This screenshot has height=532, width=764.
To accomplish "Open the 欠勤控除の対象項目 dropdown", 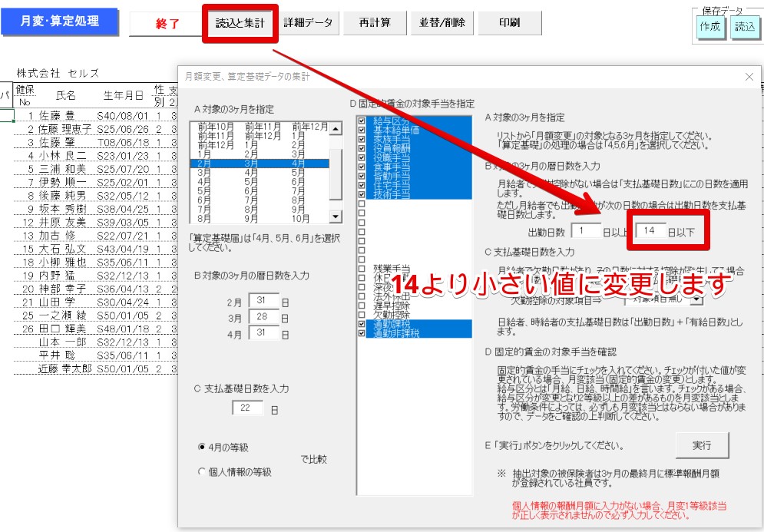I will 697,299.
